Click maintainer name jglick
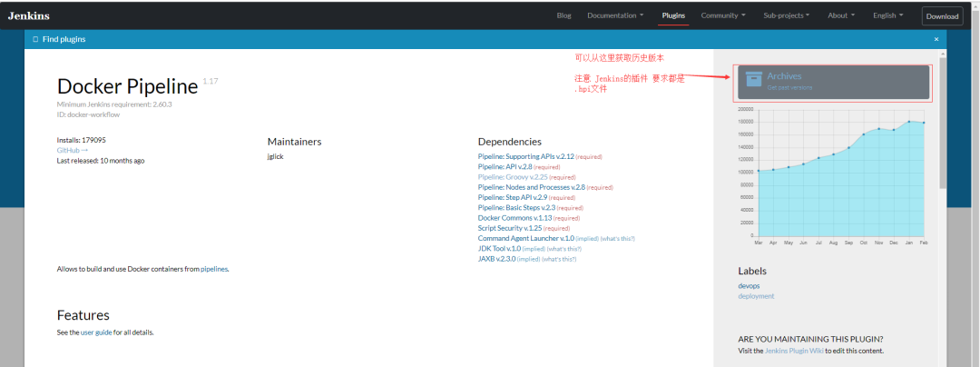The image size is (980, 367). [276, 156]
